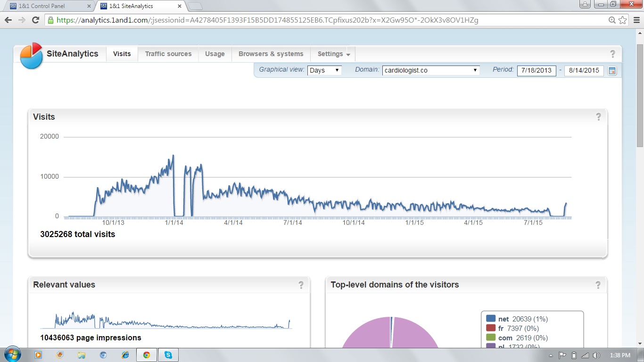Open help for Top-level domains panel
Image resolution: width=644 pixels, height=362 pixels.
coord(598,285)
